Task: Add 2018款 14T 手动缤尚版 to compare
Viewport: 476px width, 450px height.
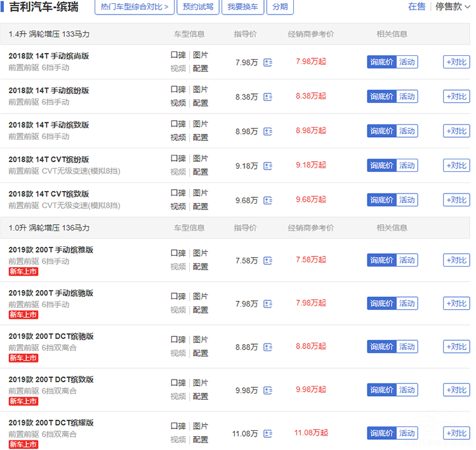Action: [456, 62]
